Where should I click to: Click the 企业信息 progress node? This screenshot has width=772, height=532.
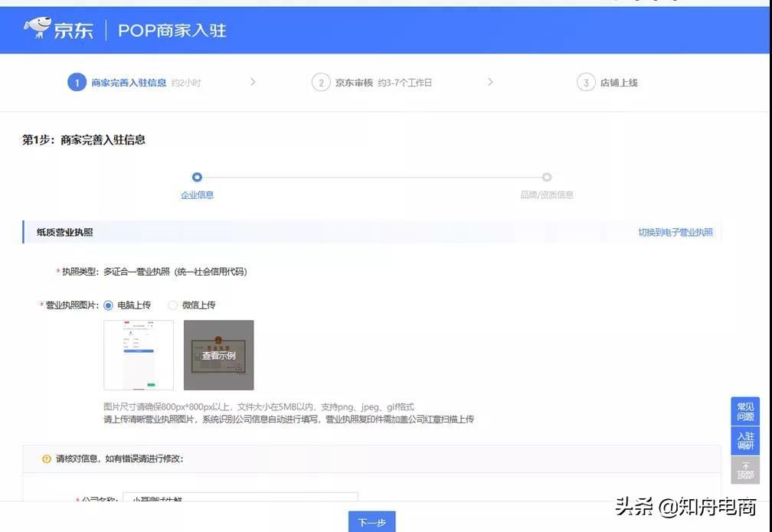197,177
